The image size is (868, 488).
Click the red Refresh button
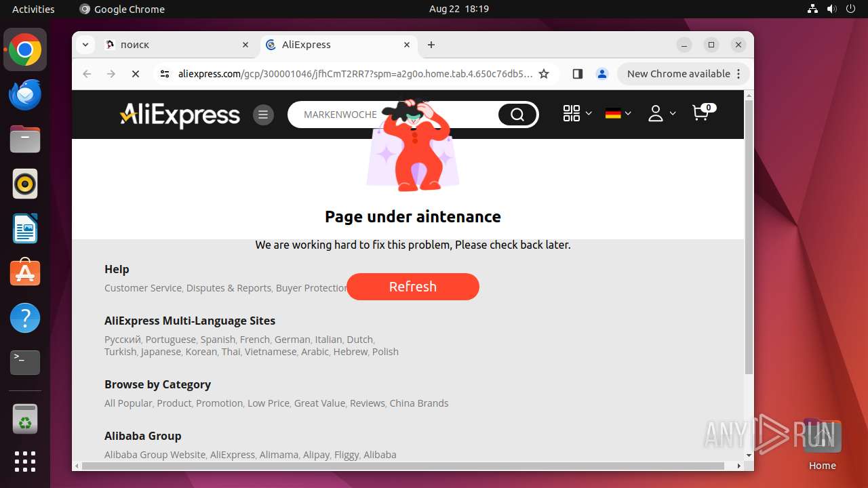tap(413, 287)
